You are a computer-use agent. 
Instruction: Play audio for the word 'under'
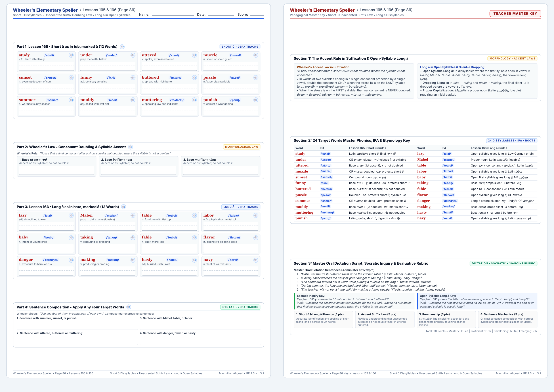133,55
